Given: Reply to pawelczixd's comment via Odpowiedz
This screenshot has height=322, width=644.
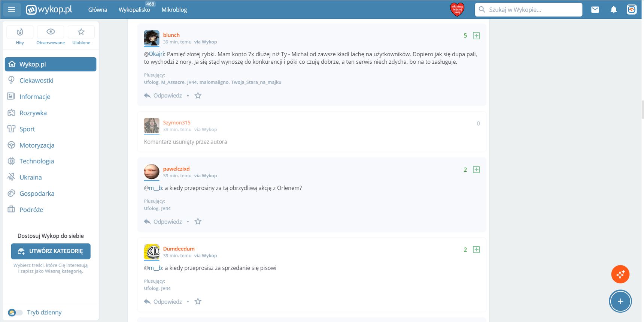Looking at the screenshot, I should click(x=163, y=222).
